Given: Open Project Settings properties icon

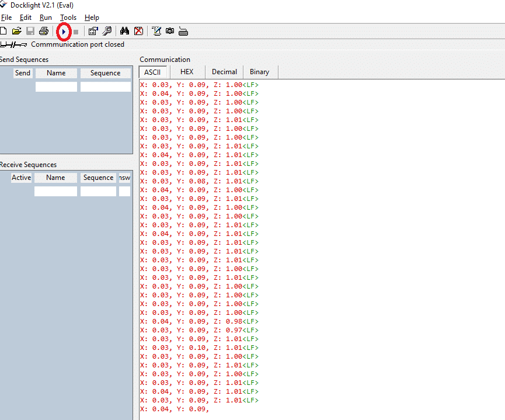Looking at the screenshot, I should coord(93,31).
